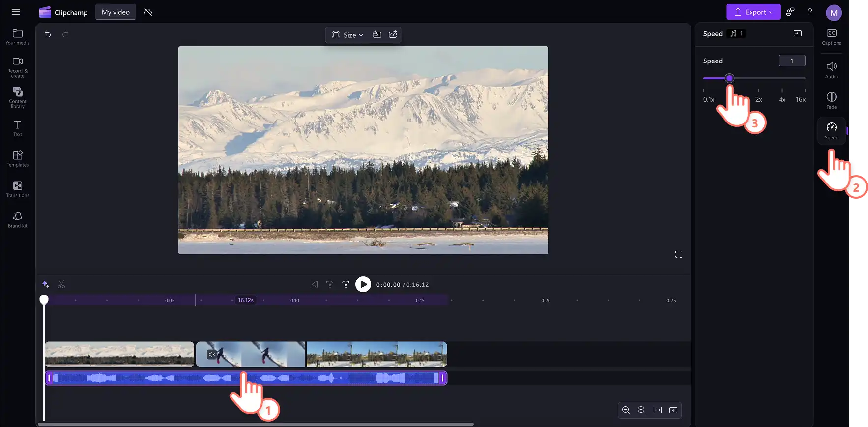
Task: Click the Clipchamp logo
Action: tap(63, 12)
